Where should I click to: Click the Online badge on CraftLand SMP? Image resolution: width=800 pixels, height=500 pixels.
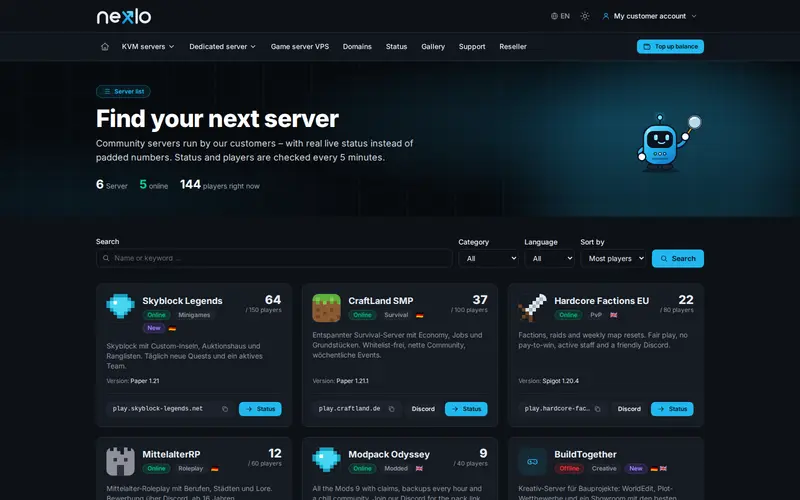pyautogui.click(x=362, y=315)
